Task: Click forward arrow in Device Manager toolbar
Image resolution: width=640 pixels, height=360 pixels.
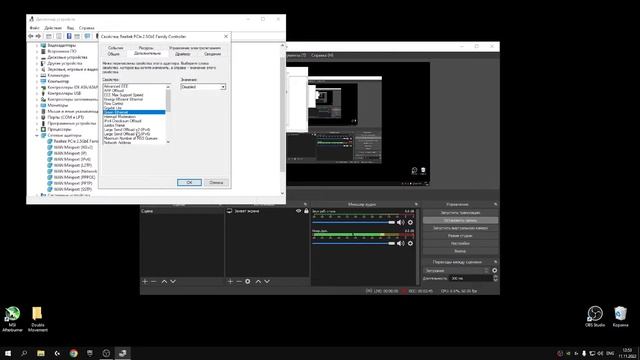Action: click(38, 36)
